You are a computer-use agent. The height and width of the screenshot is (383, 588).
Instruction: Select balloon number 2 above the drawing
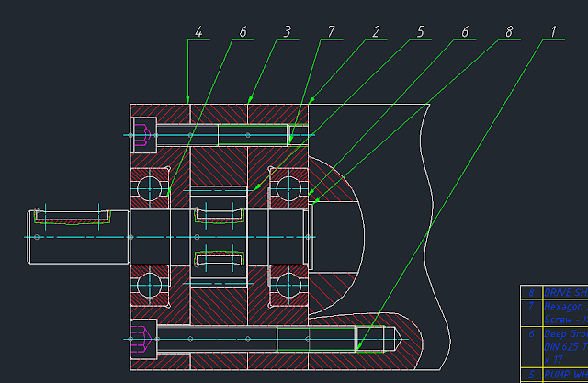pos(376,32)
